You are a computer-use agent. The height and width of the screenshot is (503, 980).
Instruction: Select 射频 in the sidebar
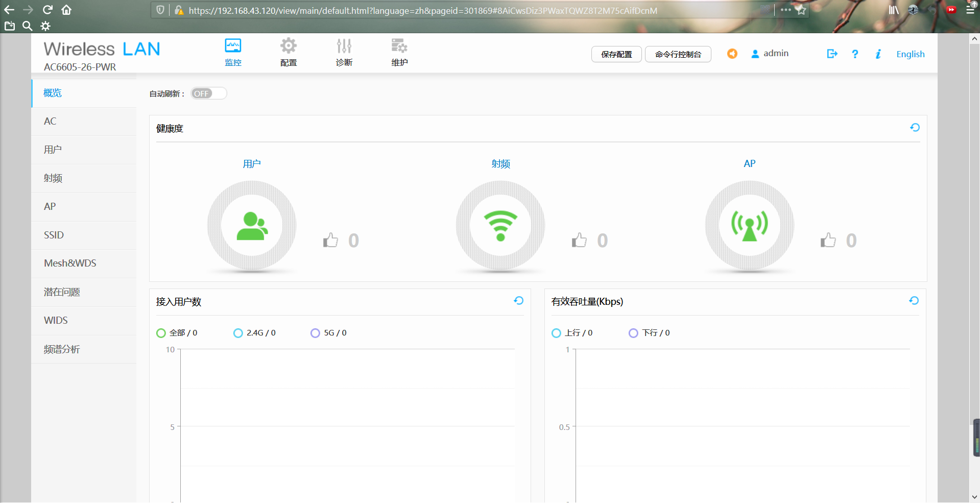click(84, 178)
